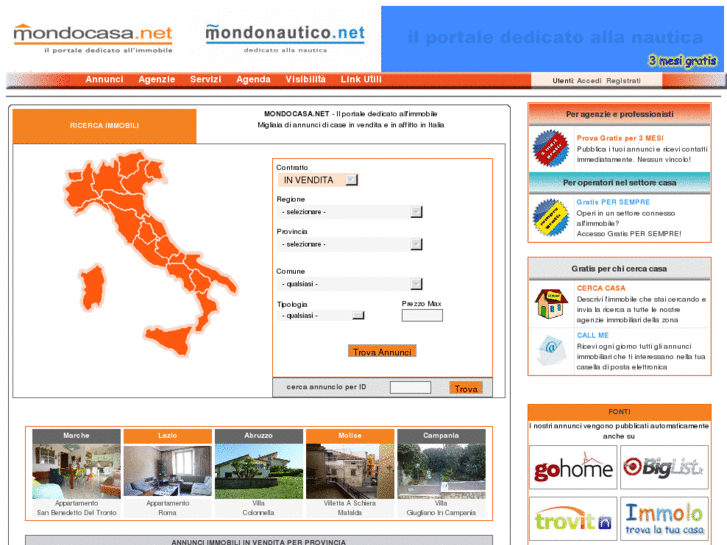Click the BigList logo
Screen dimensions: 727x545
point(664,468)
